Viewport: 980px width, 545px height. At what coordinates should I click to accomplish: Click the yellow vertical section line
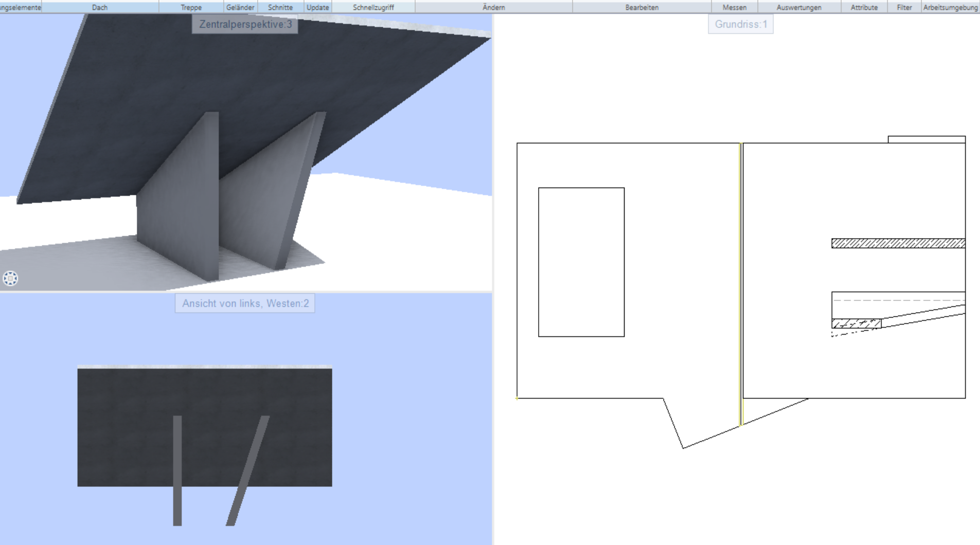741,283
